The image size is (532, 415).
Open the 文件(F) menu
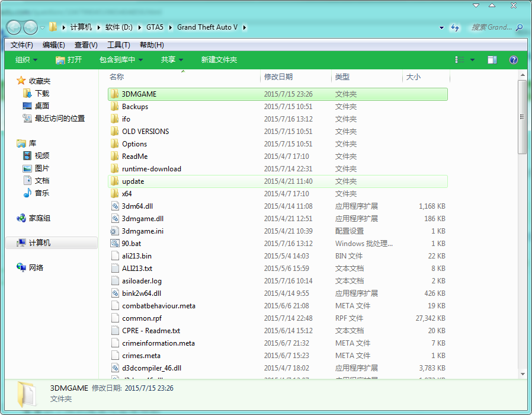[x=22, y=45]
